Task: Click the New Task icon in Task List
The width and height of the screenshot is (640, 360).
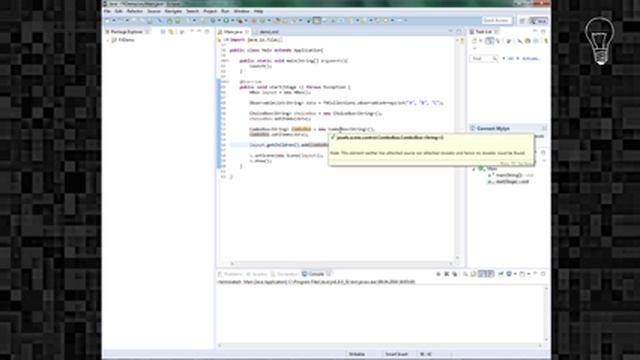Action: (475, 41)
